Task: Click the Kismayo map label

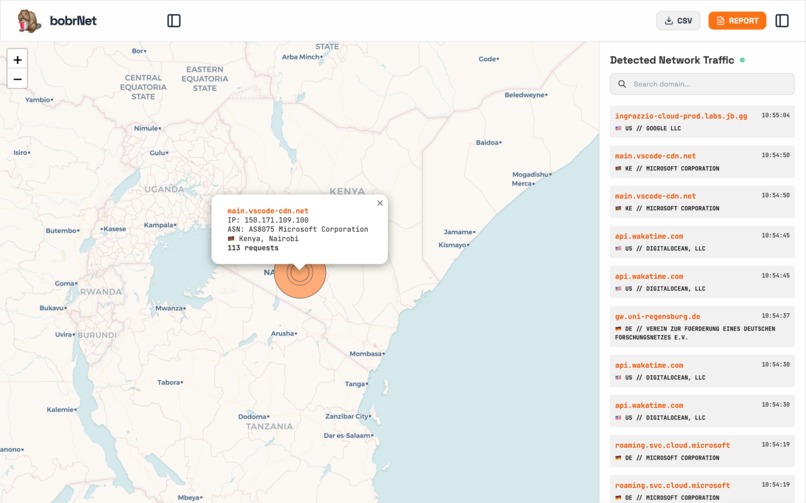Action: click(x=452, y=245)
